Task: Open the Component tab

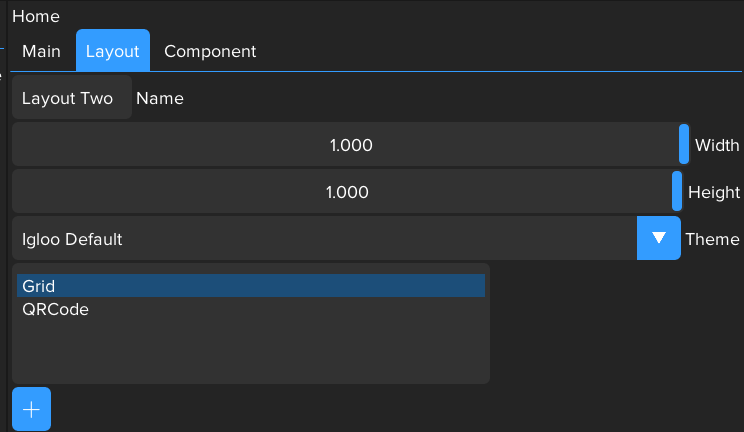Action: pos(210,51)
